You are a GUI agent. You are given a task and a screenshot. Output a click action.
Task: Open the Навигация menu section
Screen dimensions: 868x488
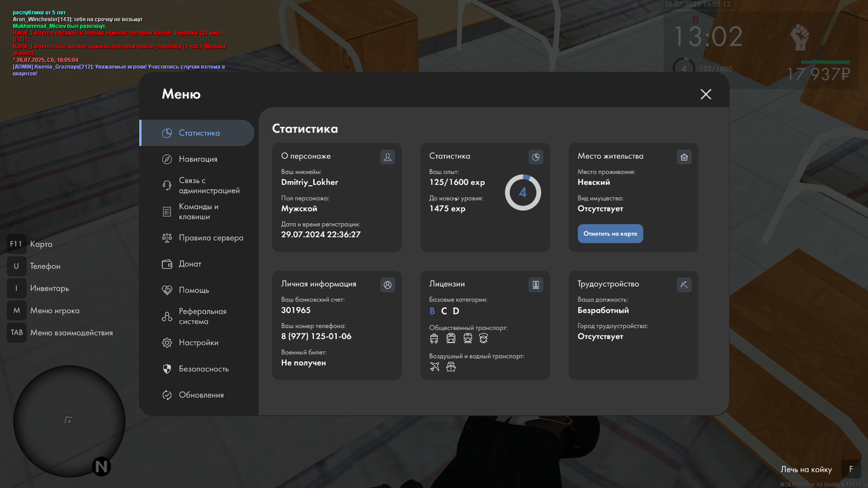197,159
